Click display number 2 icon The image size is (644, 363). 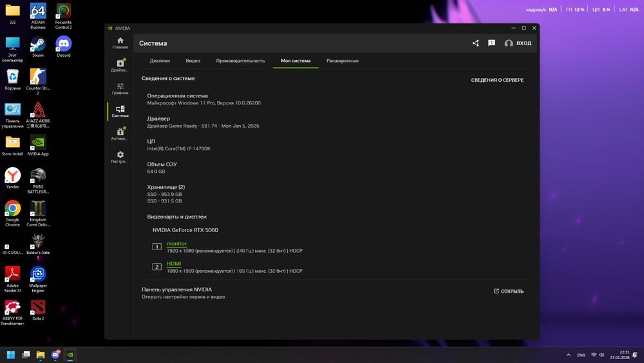[x=157, y=267]
